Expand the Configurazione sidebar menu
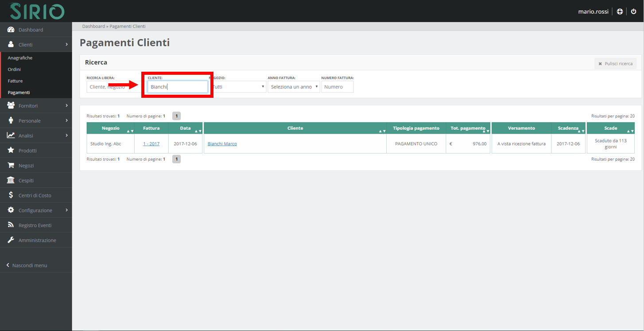 click(x=36, y=210)
